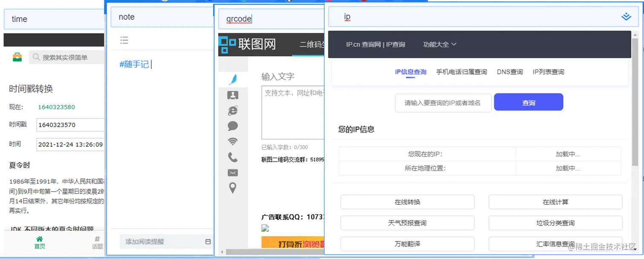Focus the qrcode search bar
This screenshot has height=259, width=644.
tap(271, 19)
